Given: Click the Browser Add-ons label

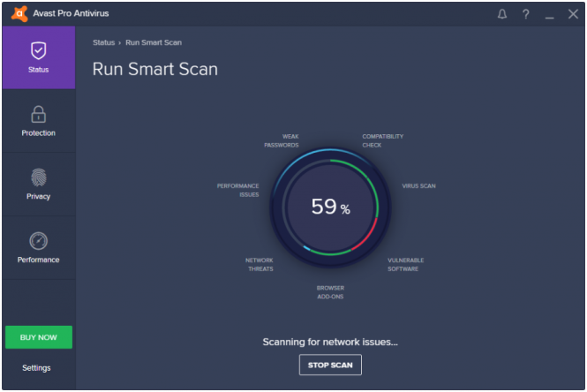Looking at the screenshot, I should tap(330, 292).
